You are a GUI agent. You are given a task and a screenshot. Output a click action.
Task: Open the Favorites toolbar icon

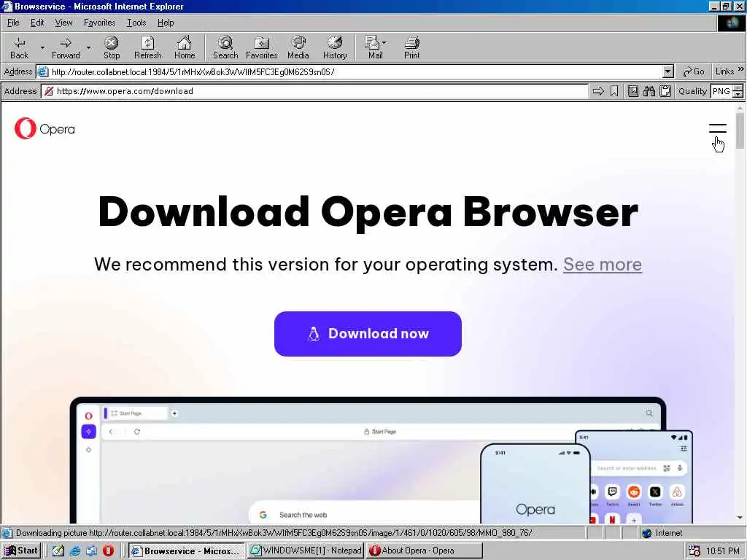coord(262,47)
